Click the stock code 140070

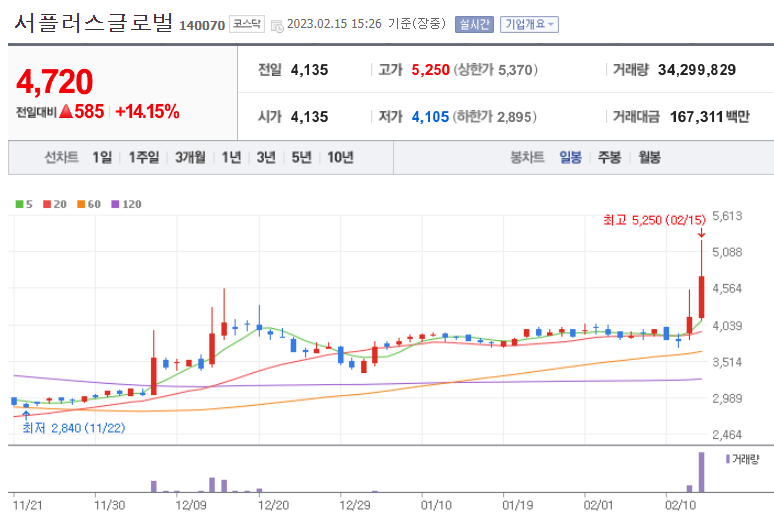(202, 26)
